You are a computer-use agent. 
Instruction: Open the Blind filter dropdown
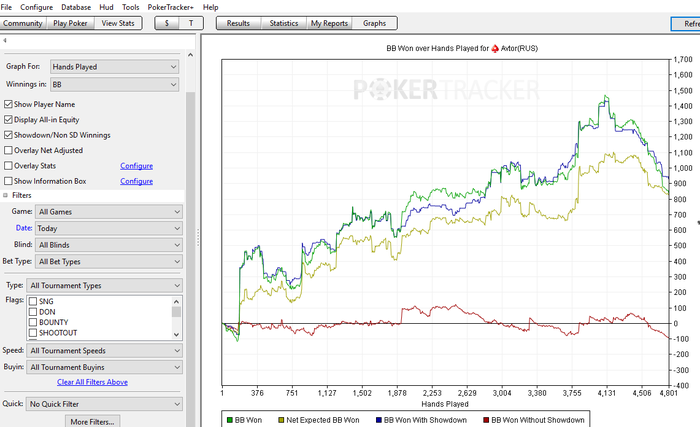109,245
